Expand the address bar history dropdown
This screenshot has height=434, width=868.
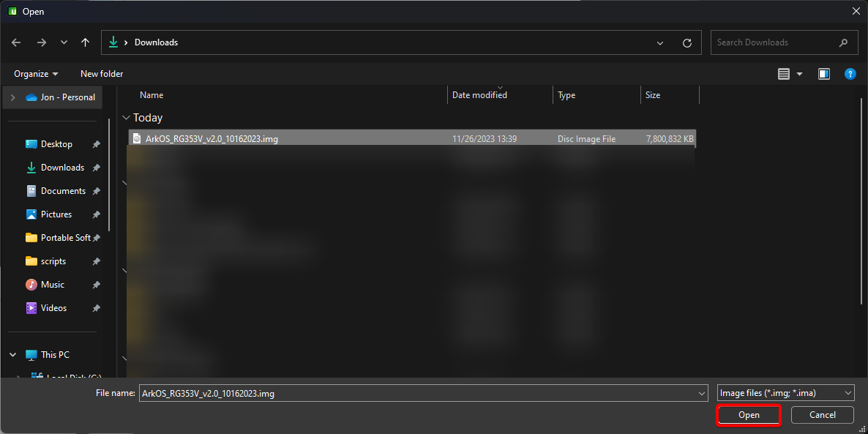[x=660, y=42]
